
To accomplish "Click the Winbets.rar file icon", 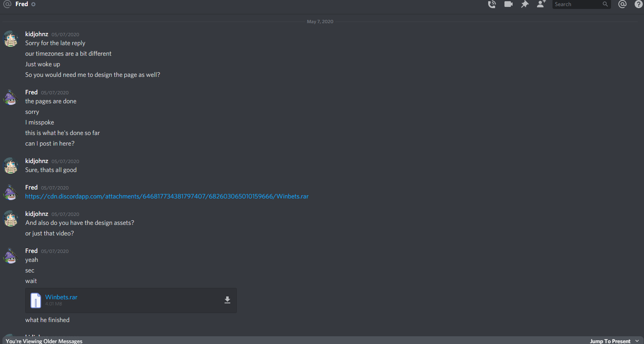I will click(x=36, y=300).
